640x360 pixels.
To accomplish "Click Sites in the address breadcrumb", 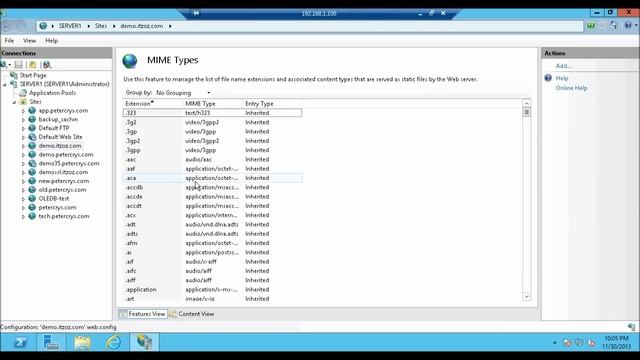I will pyautogui.click(x=101, y=26).
